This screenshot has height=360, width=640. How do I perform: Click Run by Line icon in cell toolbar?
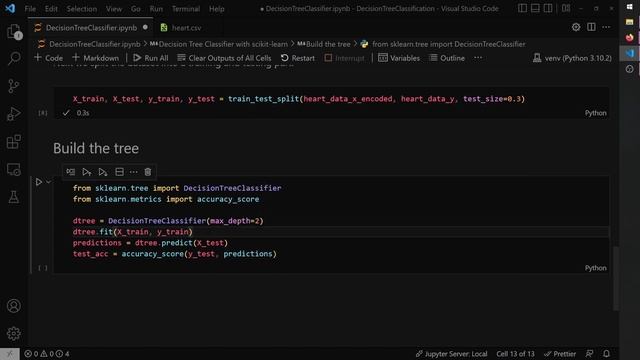[71, 172]
